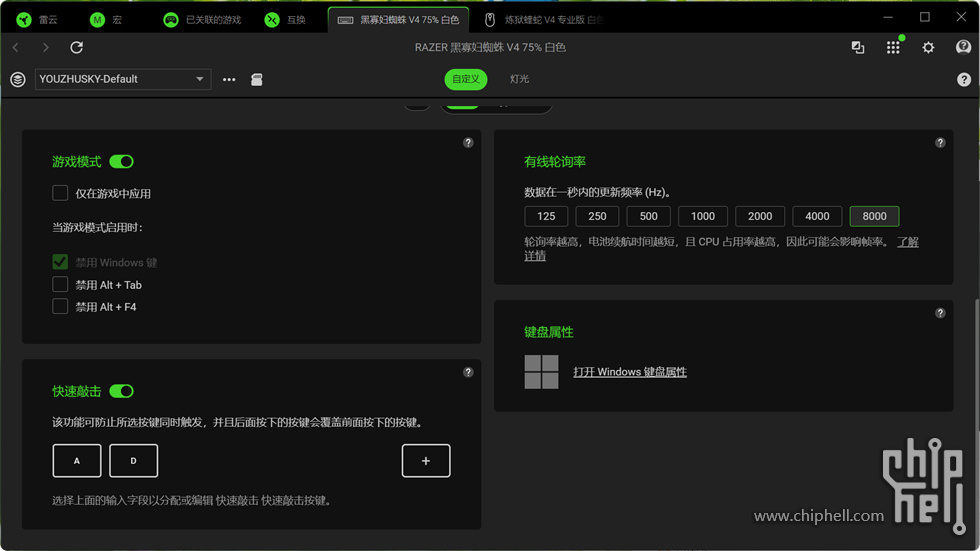Add a snap tap key with plus

[x=426, y=460]
